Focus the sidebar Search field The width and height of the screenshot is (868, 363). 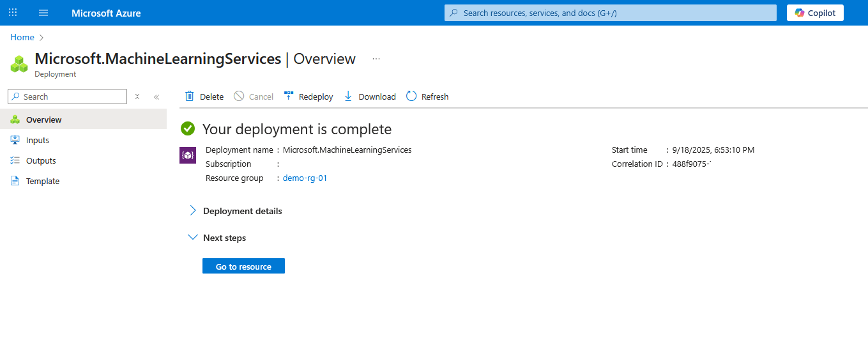[68, 97]
